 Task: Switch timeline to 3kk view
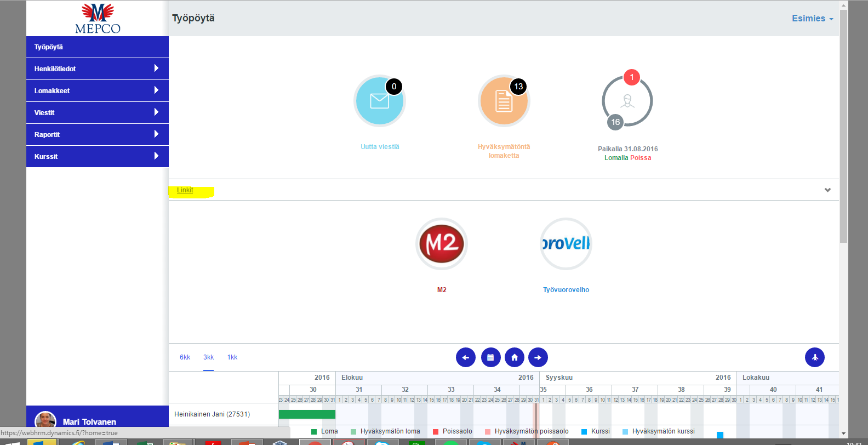[209, 357]
